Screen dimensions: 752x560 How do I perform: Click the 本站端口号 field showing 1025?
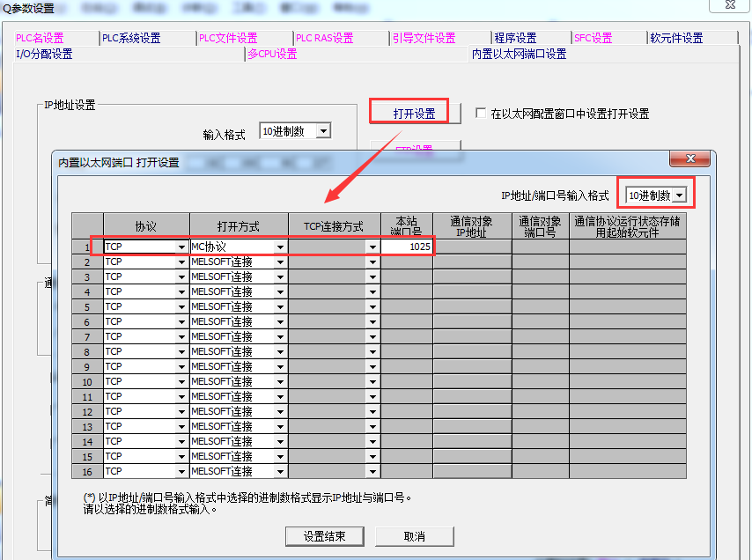pos(407,247)
